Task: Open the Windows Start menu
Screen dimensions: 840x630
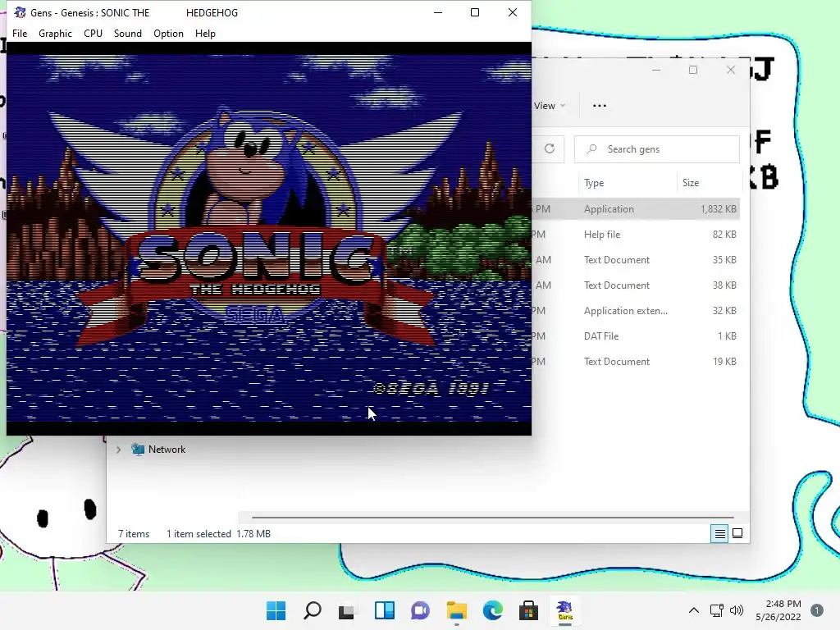Action: [276, 610]
